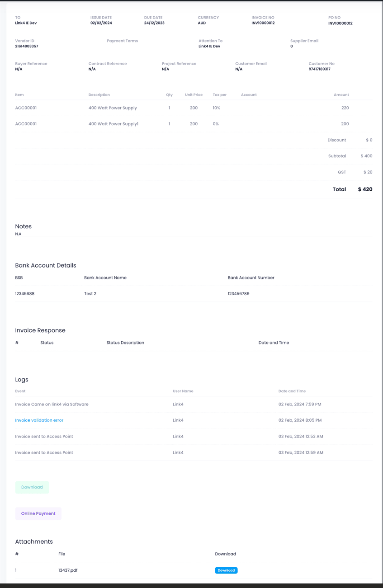Click the Invoice Came on link4 log event

tap(52, 405)
